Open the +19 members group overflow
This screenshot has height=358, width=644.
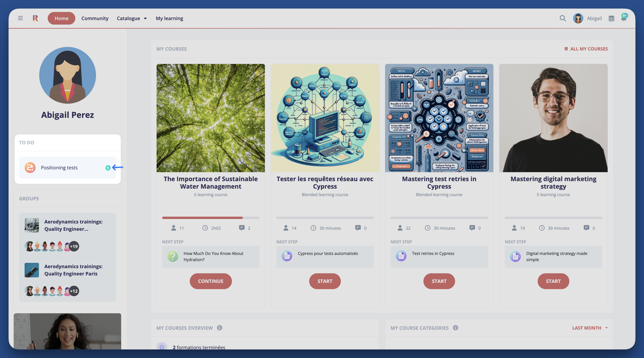click(74, 246)
